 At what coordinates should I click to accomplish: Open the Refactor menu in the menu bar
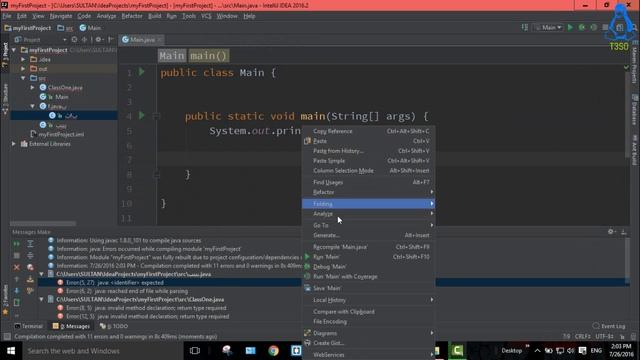(132, 16)
